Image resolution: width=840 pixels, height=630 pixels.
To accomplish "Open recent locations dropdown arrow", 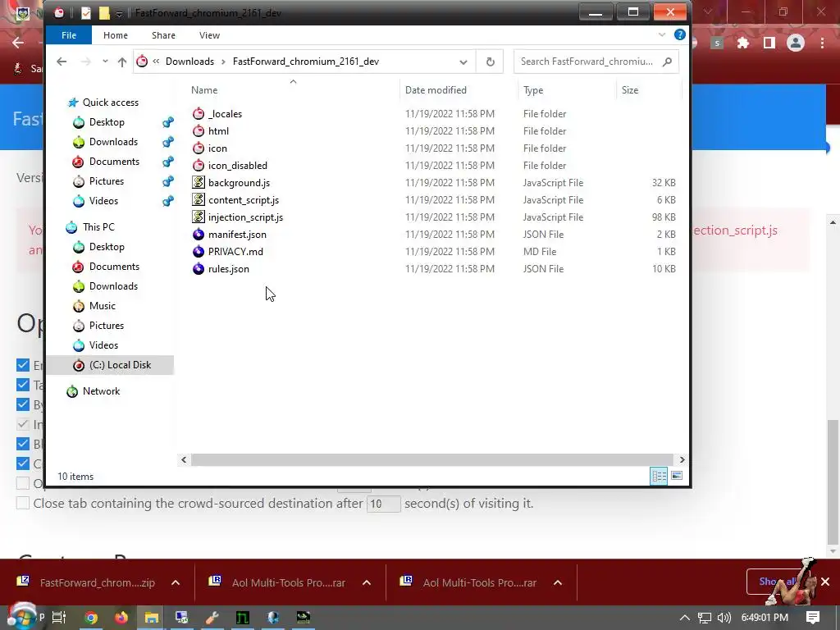I will 105,62.
